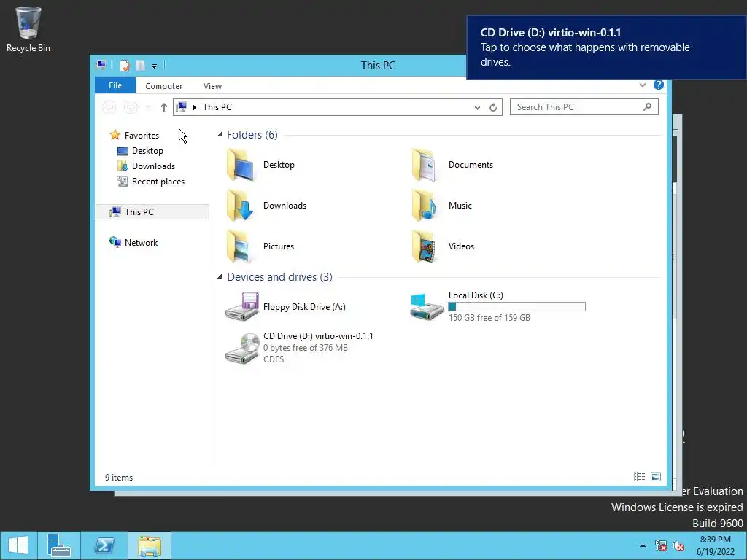
Task: Switch to the View ribbon tab
Action: click(212, 86)
